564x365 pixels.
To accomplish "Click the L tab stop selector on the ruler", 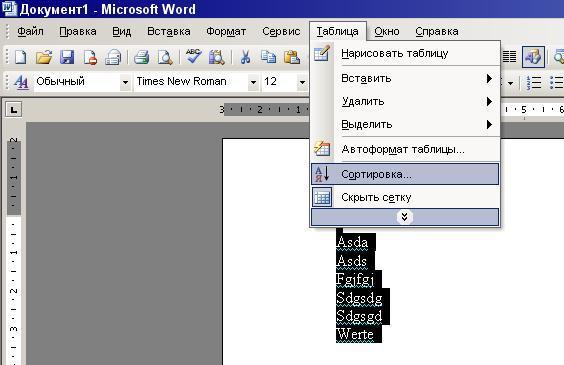I will point(14,110).
